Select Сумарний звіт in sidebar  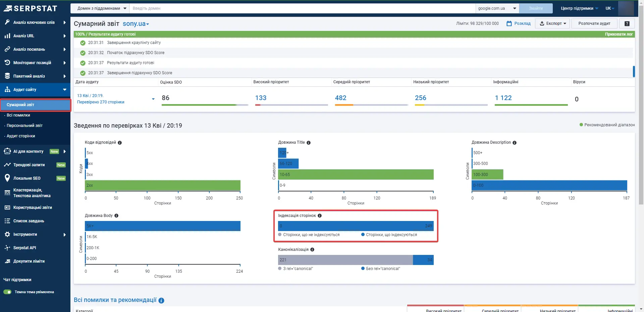tap(35, 105)
